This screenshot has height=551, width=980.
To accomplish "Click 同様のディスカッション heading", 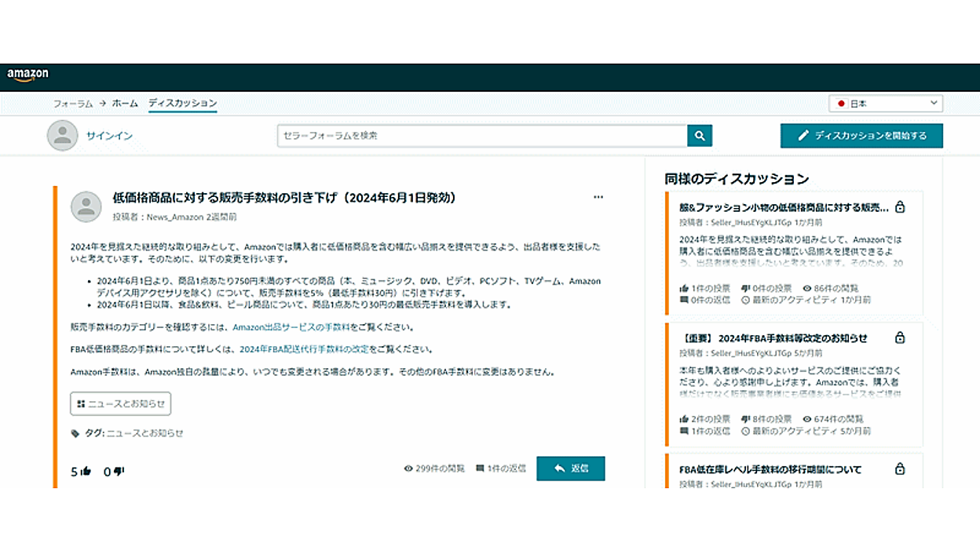I will 737,179.
